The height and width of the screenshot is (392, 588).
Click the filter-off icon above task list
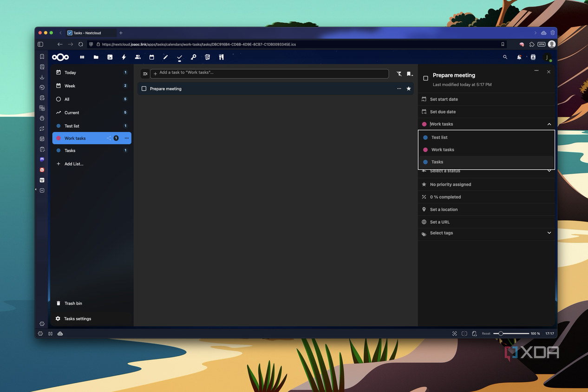click(x=399, y=74)
